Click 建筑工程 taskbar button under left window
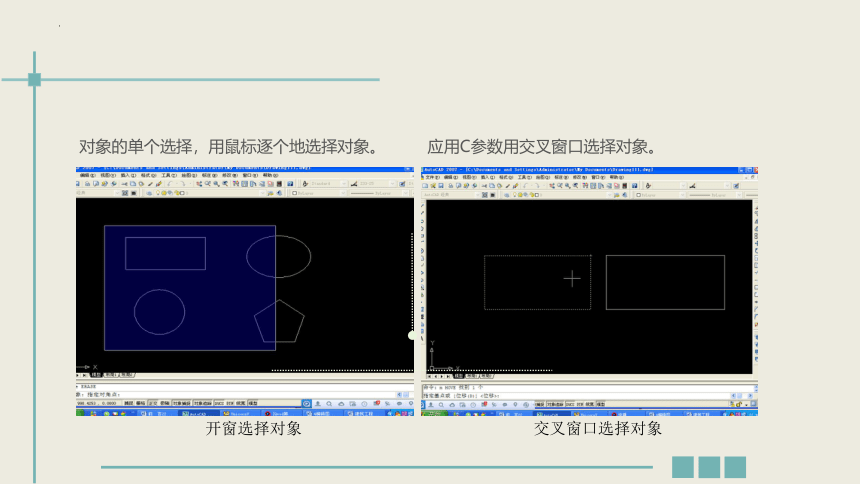 (365, 413)
